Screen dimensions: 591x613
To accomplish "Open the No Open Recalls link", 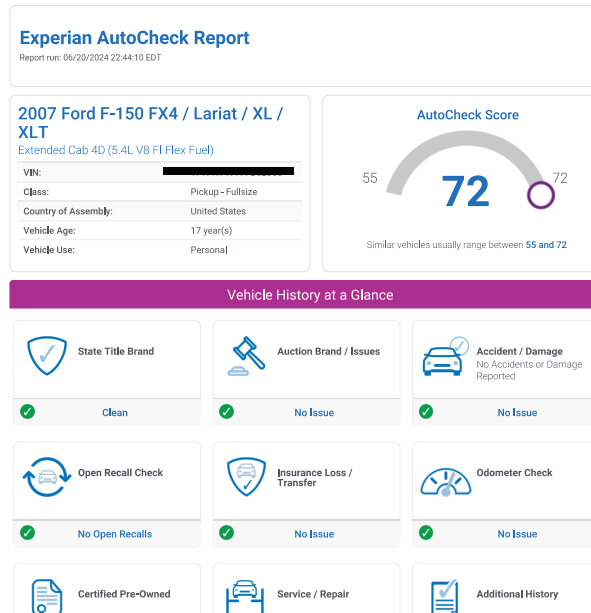I will (x=115, y=534).
